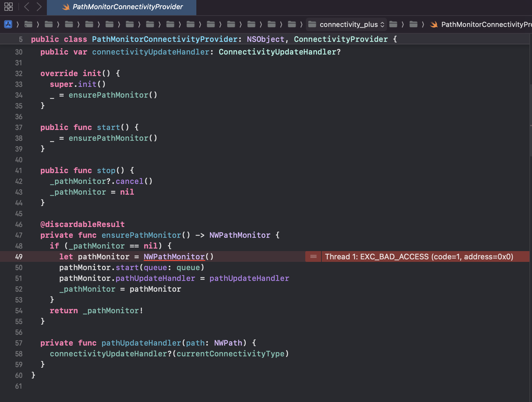Toggle a breakpoint on line 49
532x402 pixels.
click(x=19, y=257)
